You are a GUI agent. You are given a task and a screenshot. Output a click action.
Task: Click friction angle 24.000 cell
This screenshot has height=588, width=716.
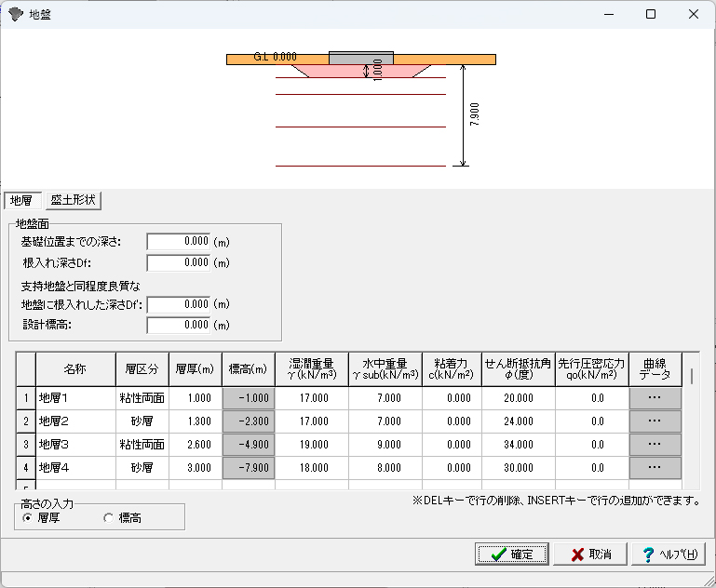(519, 421)
